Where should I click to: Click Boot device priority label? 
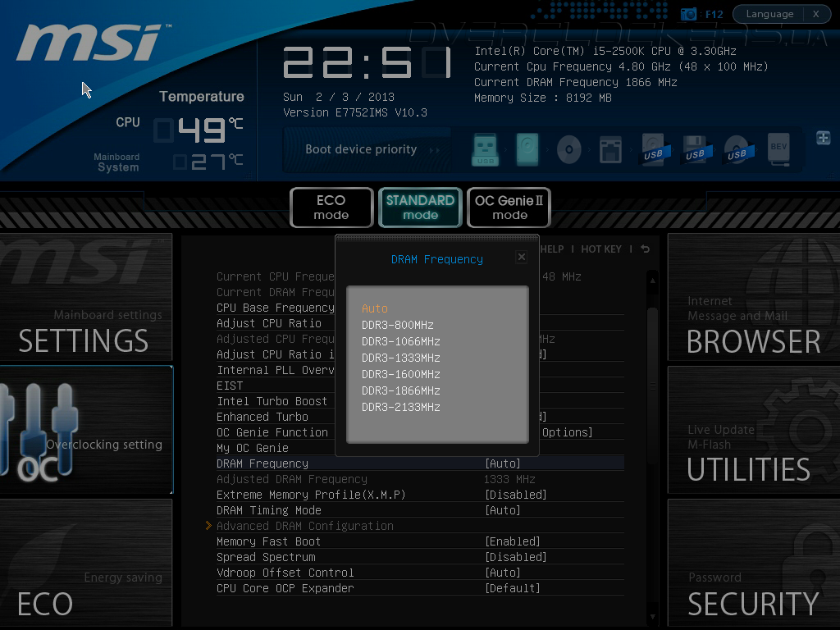click(x=361, y=149)
